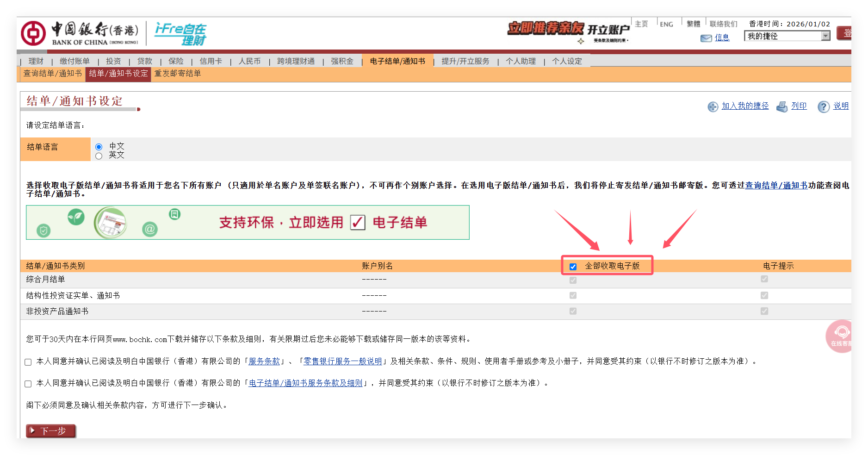This screenshot has height=455, width=868.
Task: Click the help question mark icon
Action: coord(823,107)
